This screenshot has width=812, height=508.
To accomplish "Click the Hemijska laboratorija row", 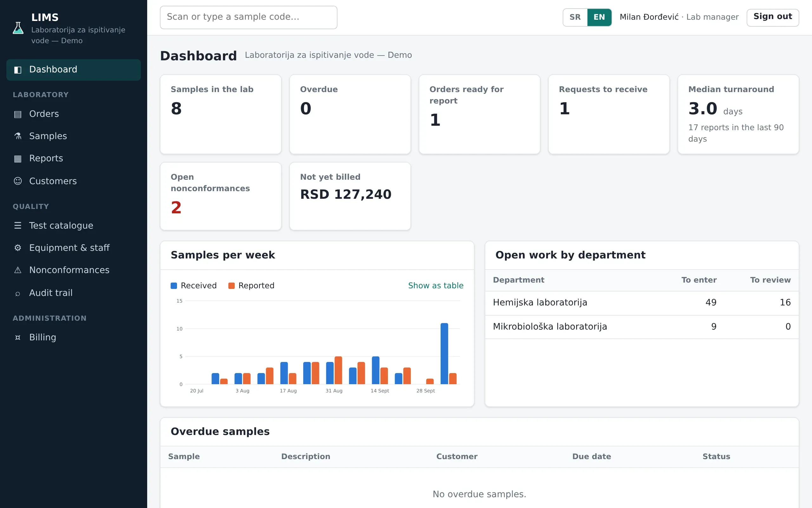I will tap(642, 303).
